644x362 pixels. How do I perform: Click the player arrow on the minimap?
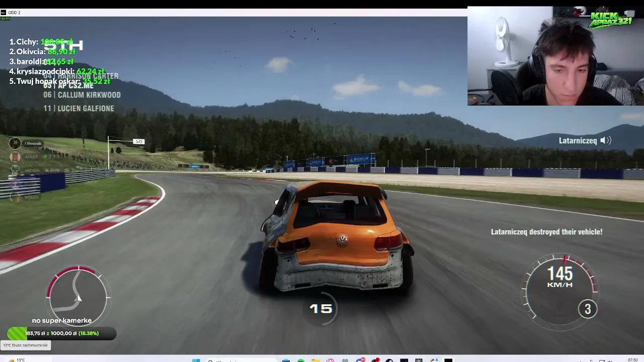78,298
